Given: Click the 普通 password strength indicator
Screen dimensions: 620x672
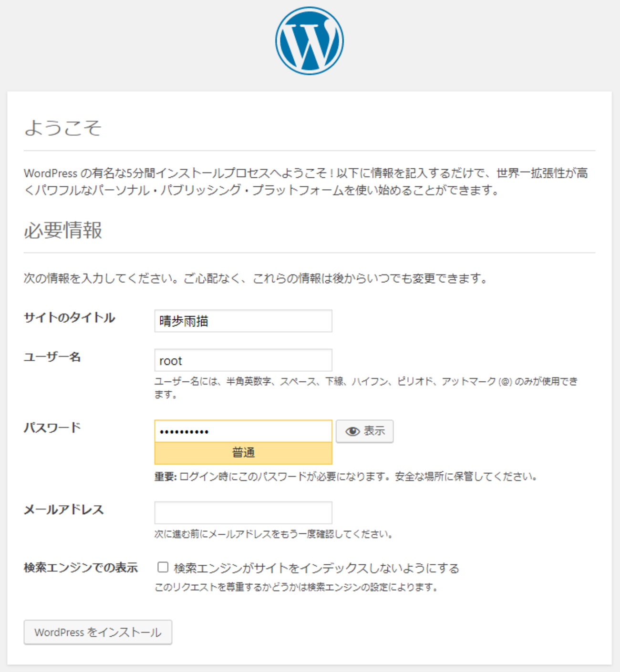Looking at the screenshot, I should pos(243,453).
